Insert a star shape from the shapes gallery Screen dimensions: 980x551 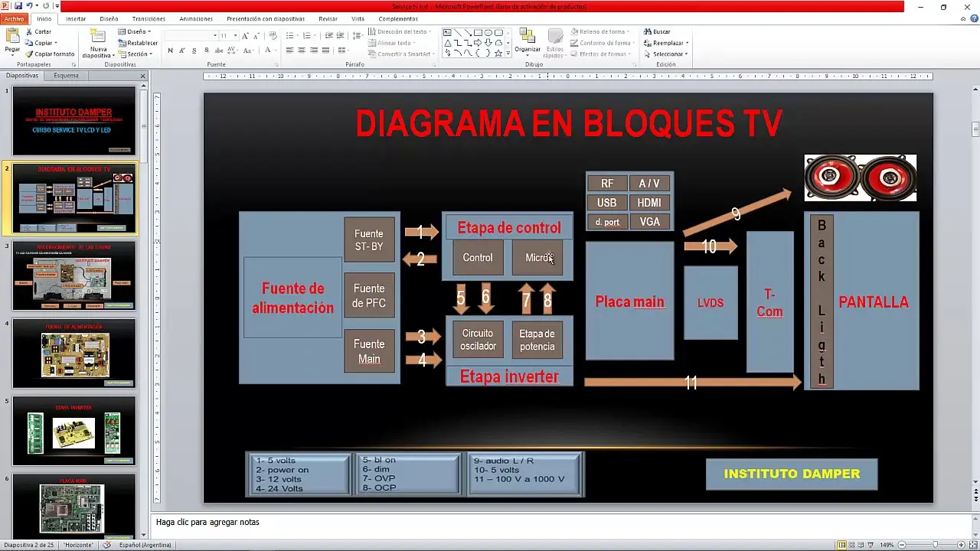point(498,53)
